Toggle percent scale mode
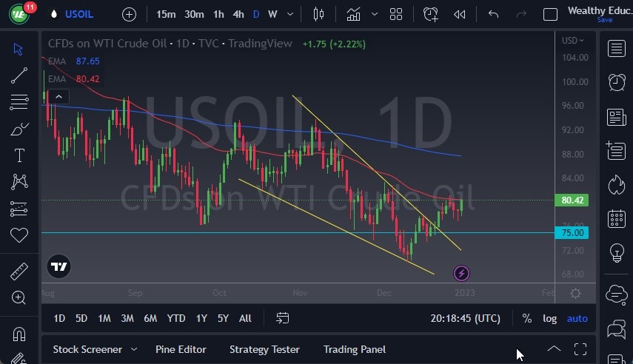The width and height of the screenshot is (633, 364). [x=526, y=318]
